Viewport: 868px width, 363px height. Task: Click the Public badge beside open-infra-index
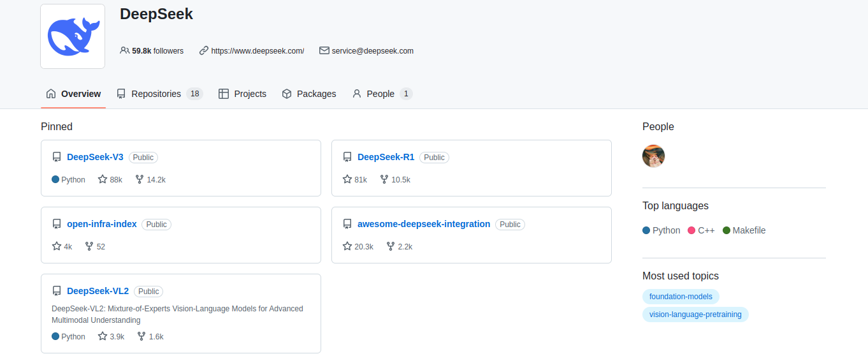157,225
